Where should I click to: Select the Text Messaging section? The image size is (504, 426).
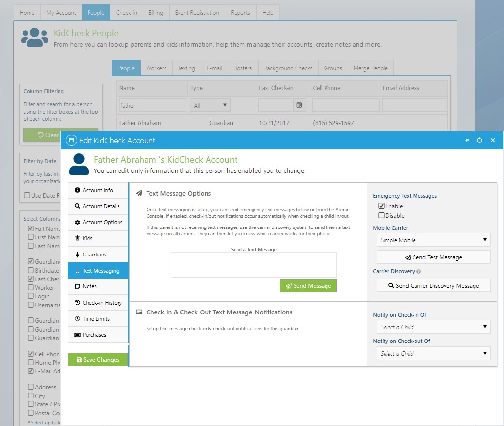coord(98,271)
